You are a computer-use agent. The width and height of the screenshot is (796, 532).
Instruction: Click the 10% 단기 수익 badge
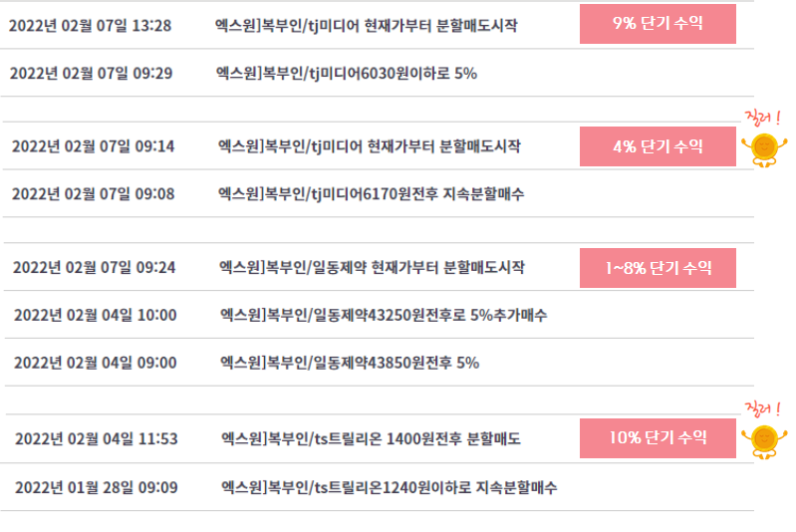[658, 438]
